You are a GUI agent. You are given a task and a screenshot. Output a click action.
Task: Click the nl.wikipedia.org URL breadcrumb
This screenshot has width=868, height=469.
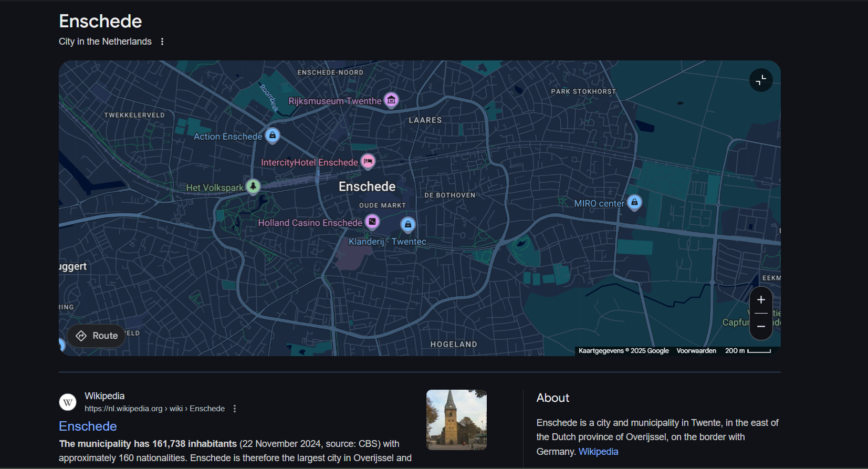coord(154,409)
